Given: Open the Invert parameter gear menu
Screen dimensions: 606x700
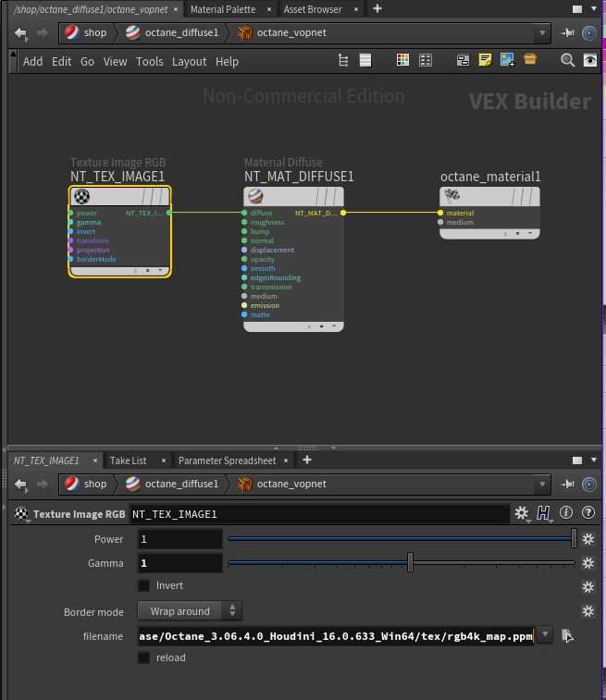Looking at the screenshot, I should [588, 587].
